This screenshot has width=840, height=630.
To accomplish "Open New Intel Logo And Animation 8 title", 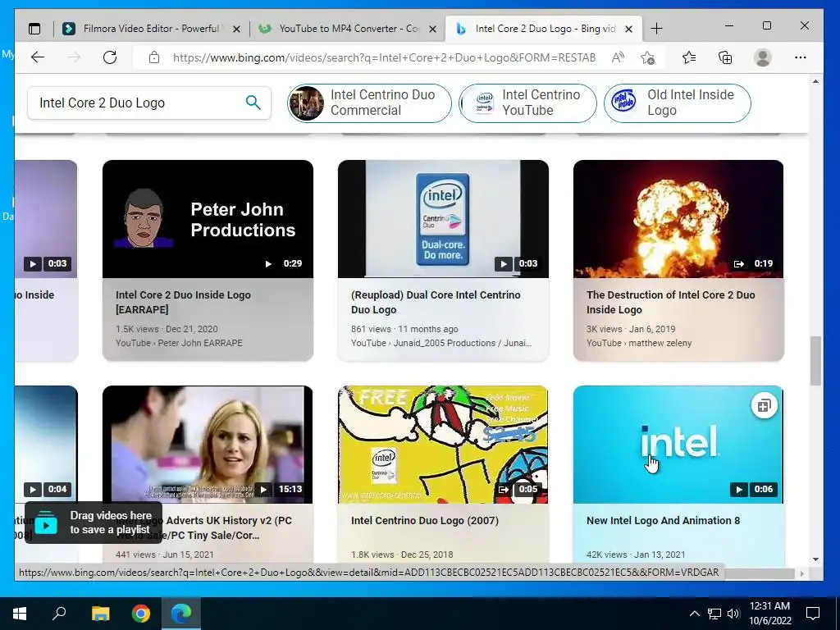I will pos(663,520).
